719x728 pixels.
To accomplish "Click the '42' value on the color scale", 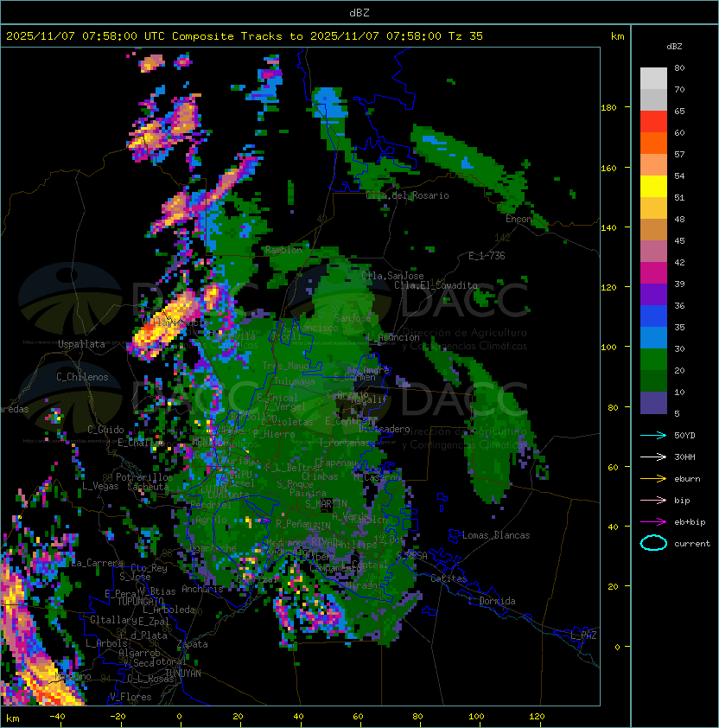I will click(x=679, y=262).
